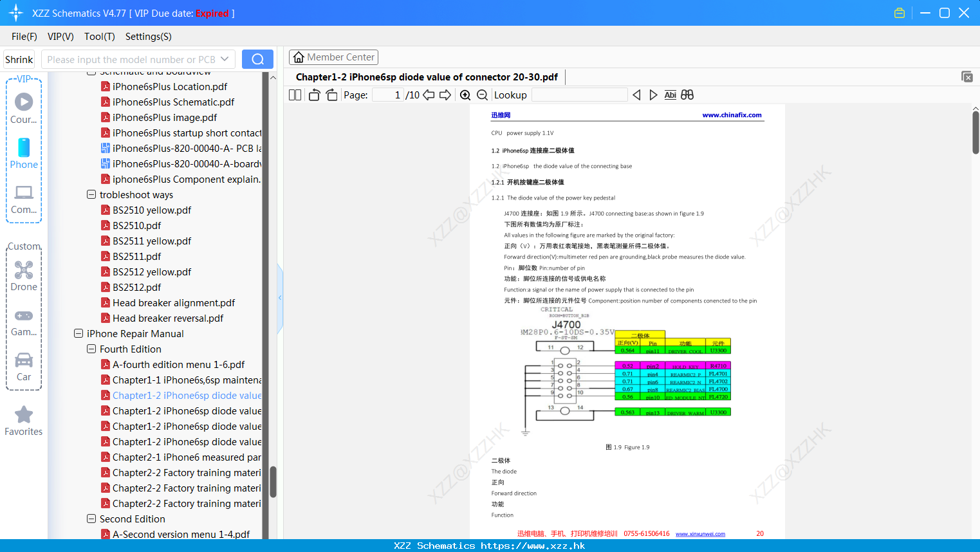Open iphone6sPlus Component explain file
980x552 pixels.
tap(181, 179)
